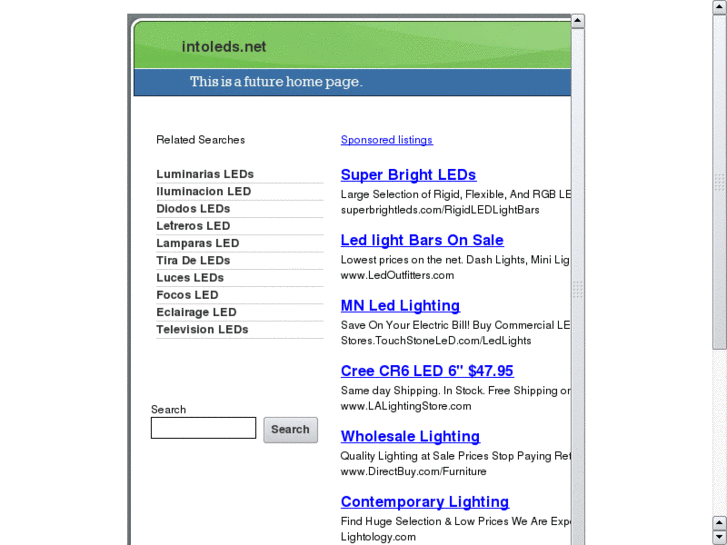Open Cree CR6 LED 6" $47.95 listing
Screen dimensions: 727x545
pos(427,371)
